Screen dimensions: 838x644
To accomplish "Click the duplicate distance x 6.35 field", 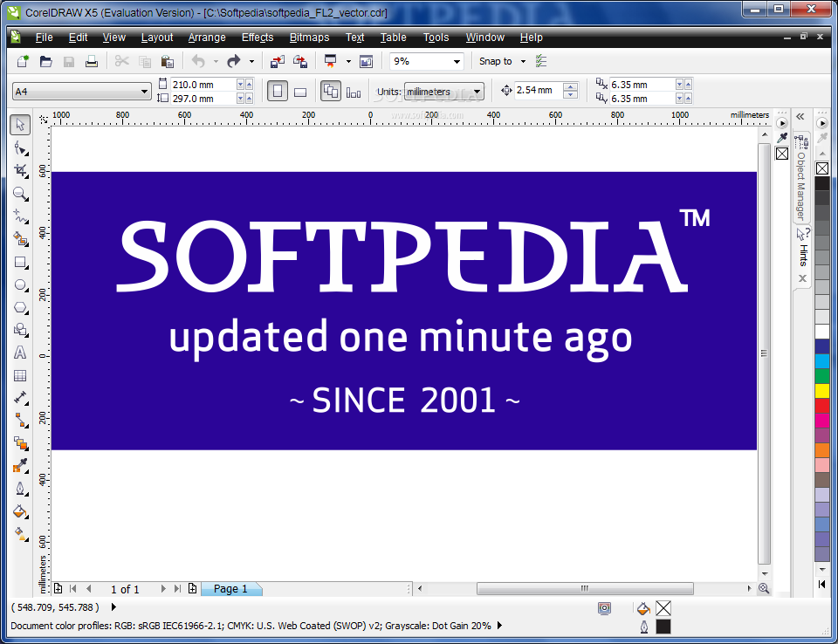I will (x=642, y=85).
